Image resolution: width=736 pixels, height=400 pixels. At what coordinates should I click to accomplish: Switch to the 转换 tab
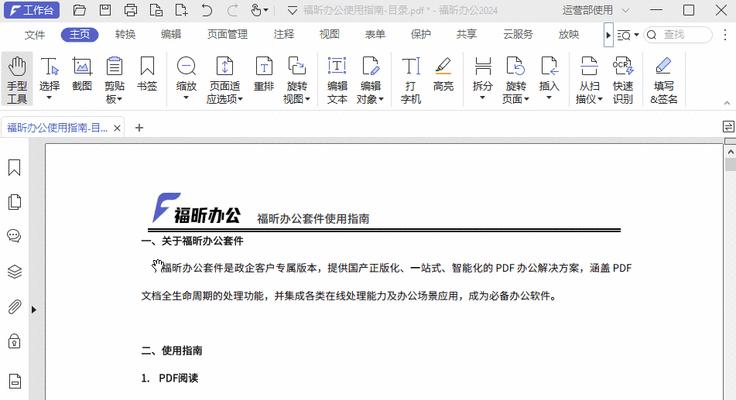(x=125, y=34)
